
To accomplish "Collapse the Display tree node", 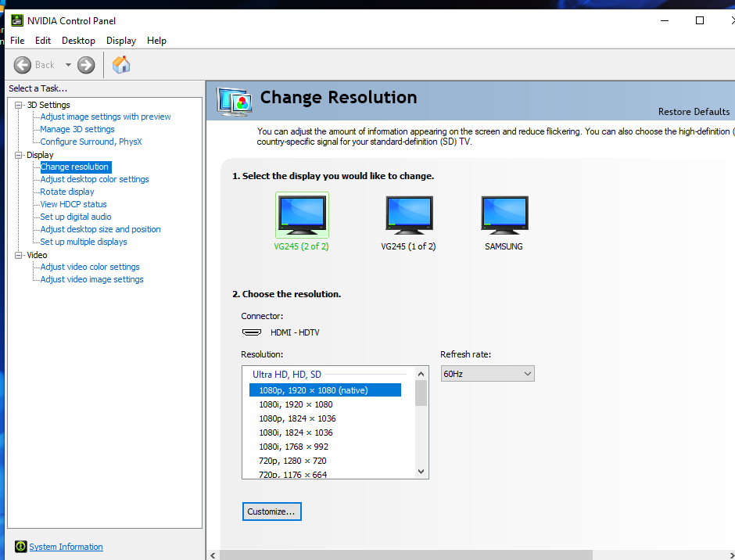I will tap(18, 155).
